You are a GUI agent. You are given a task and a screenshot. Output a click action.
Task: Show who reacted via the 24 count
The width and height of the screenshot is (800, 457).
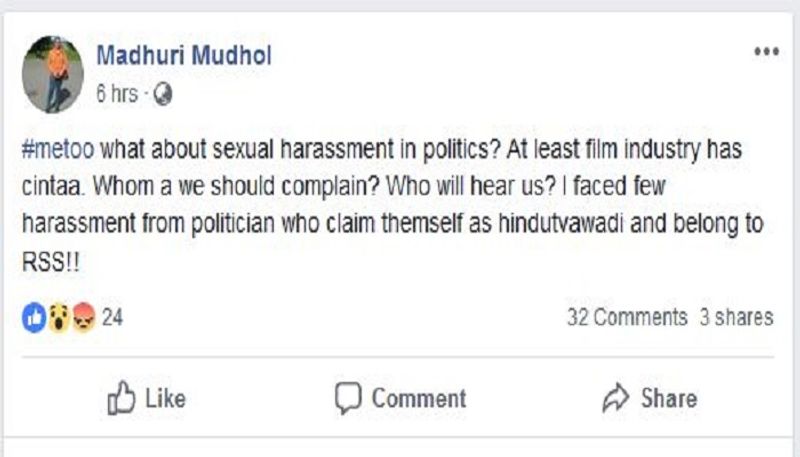point(112,318)
